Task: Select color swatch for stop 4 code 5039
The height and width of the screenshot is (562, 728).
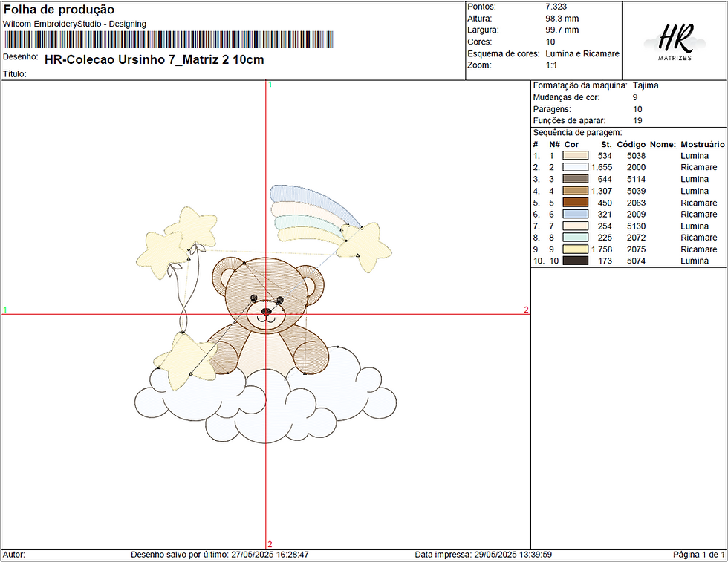Action: point(575,191)
